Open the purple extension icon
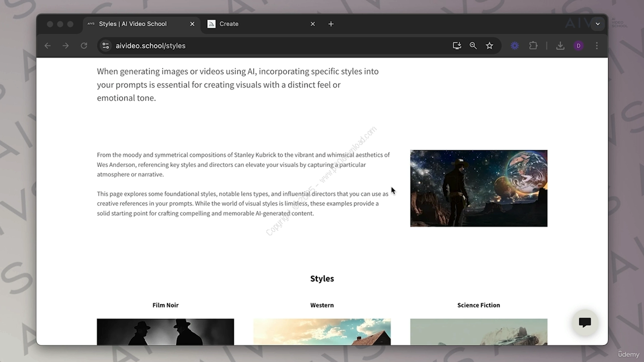This screenshot has width=644, height=362. tap(515, 46)
